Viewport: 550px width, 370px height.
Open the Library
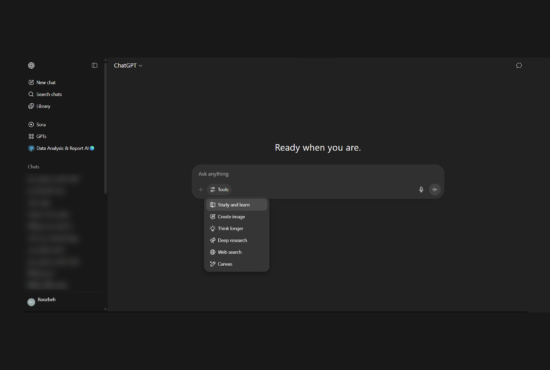pos(39,106)
